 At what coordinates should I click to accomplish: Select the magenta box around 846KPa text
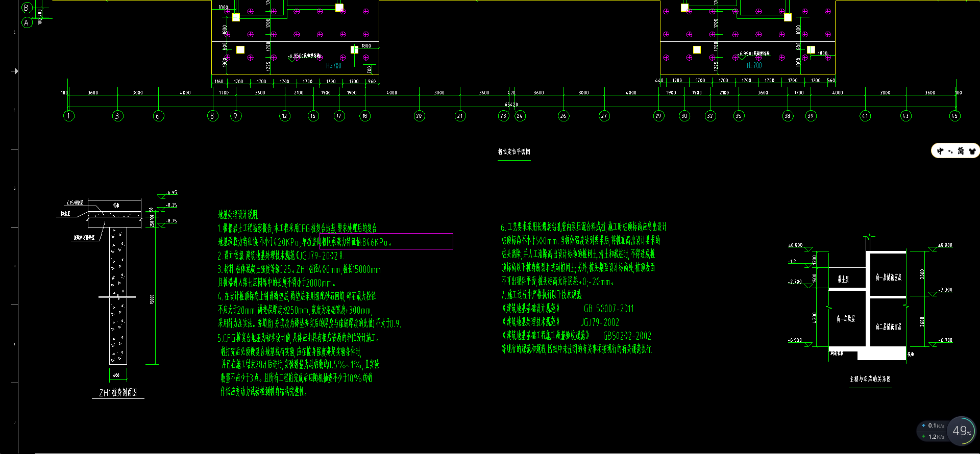[386, 241]
